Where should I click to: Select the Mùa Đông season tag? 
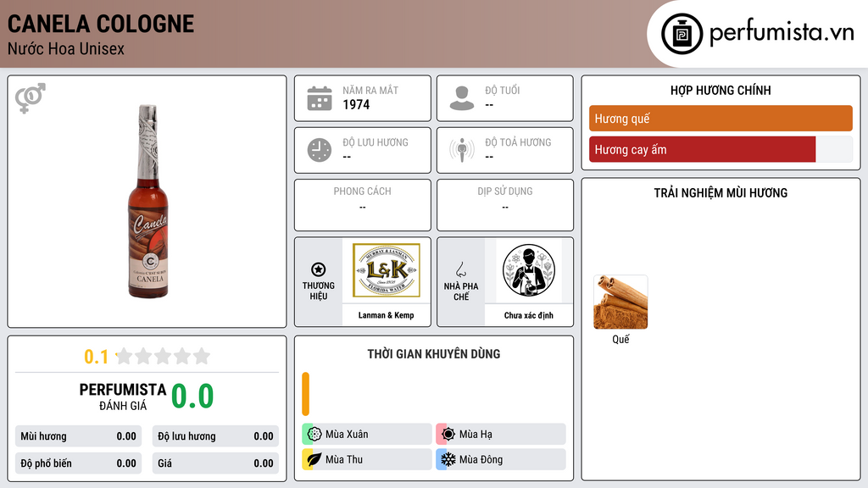tap(500, 459)
